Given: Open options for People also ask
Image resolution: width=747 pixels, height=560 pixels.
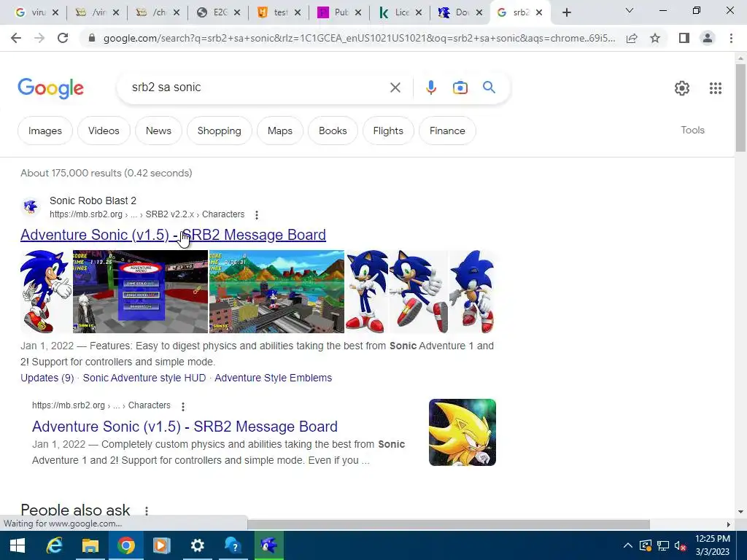Looking at the screenshot, I should point(147,511).
